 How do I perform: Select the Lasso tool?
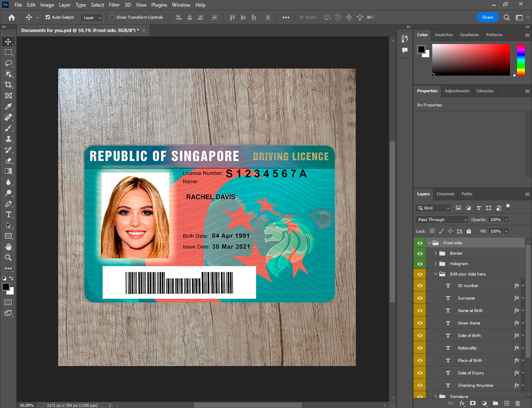click(x=9, y=63)
